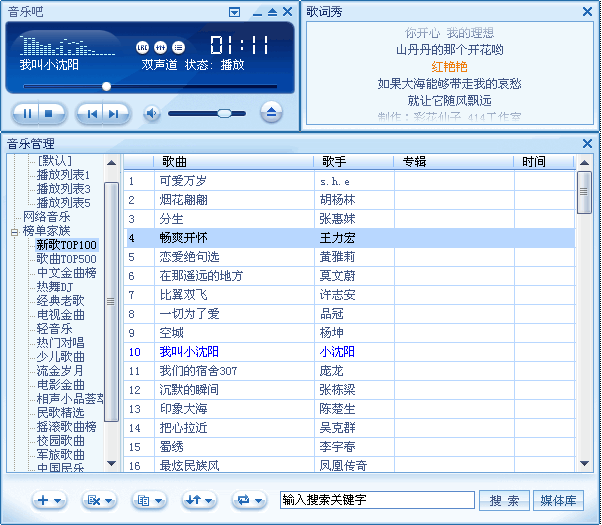Image resolution: width=602 pixels, height=525 pixels.
Task: Stop playback with the square button
Action: coord(49,114)
